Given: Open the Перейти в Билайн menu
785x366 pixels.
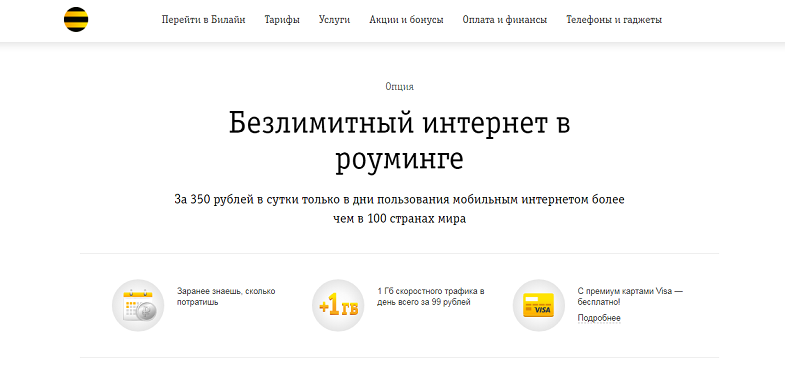Looking at the screenshot, I should [x=203, y=20].
